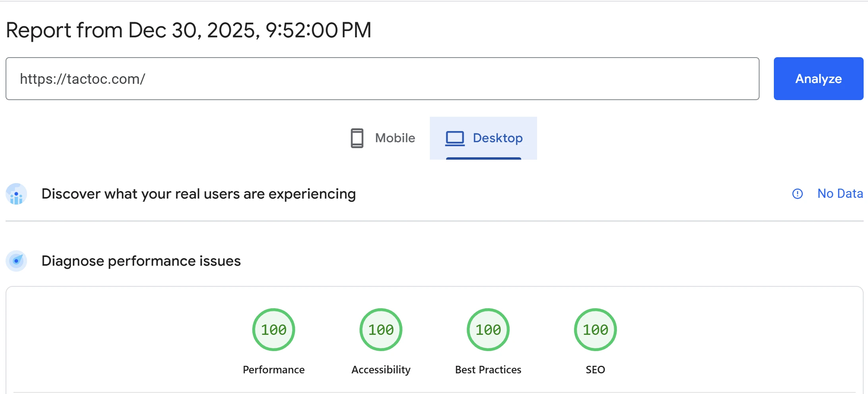This screenshot has height=394, width=868.
Task: Click the Diagnose performance issues icon
Action: point(16,261)
